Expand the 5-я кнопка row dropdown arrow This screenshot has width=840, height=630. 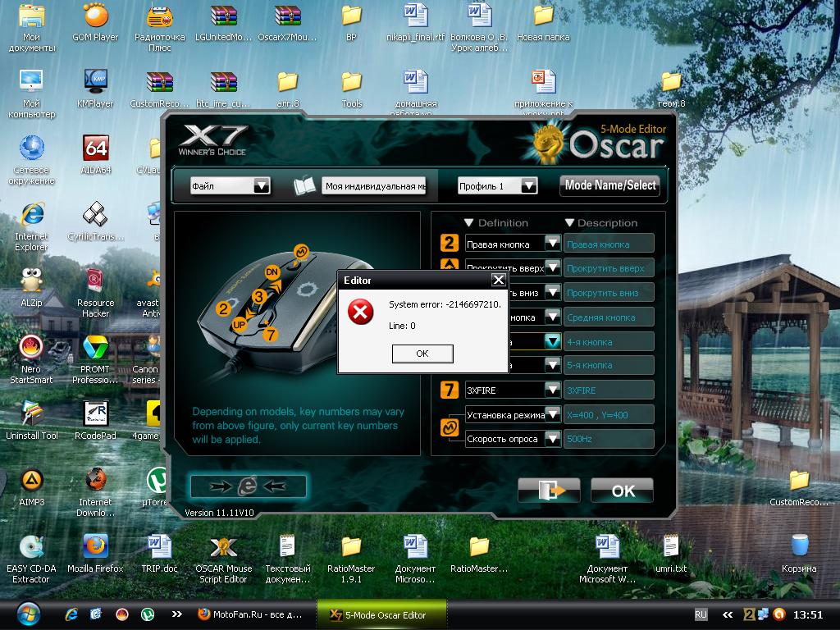click(552, 365)
